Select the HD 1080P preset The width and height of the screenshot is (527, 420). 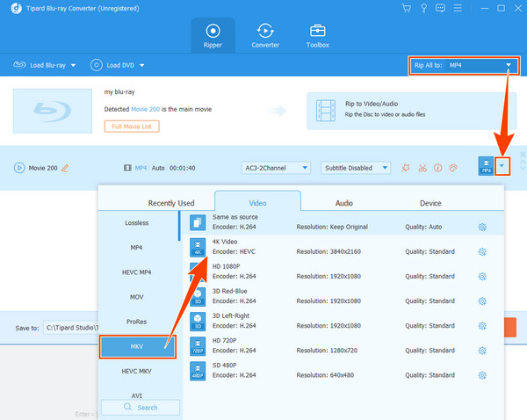[x=343, y=272]
